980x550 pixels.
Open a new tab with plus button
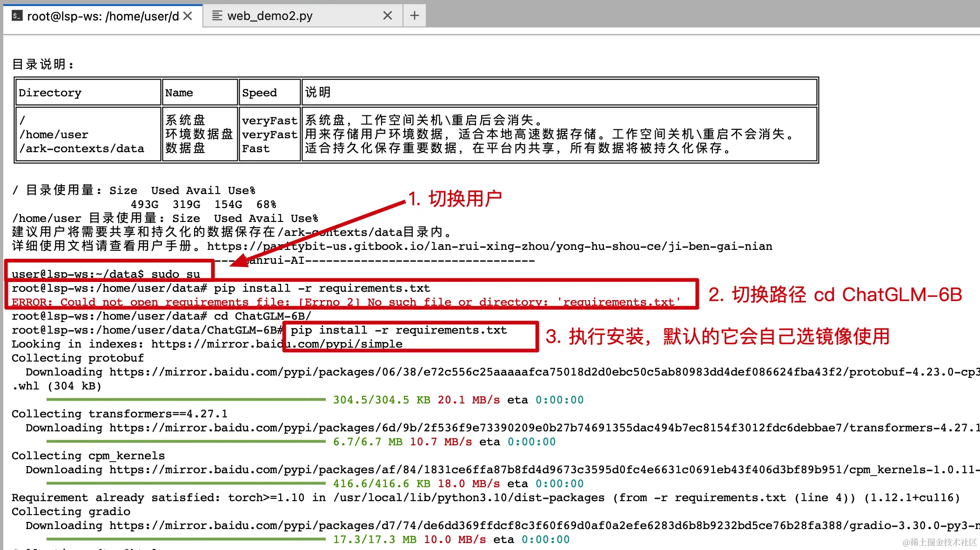click(414, 16)
